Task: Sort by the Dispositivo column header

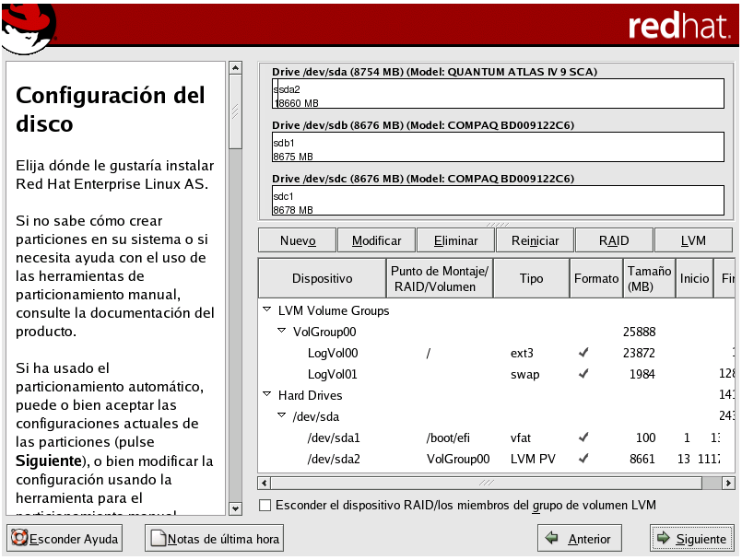Action: click(322, 278)
